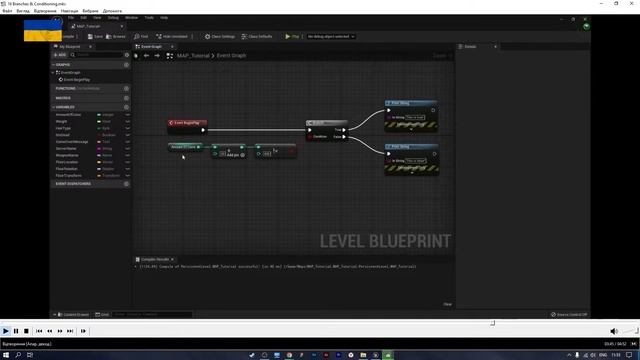Click the video seek bar thumb

(493, 323)
